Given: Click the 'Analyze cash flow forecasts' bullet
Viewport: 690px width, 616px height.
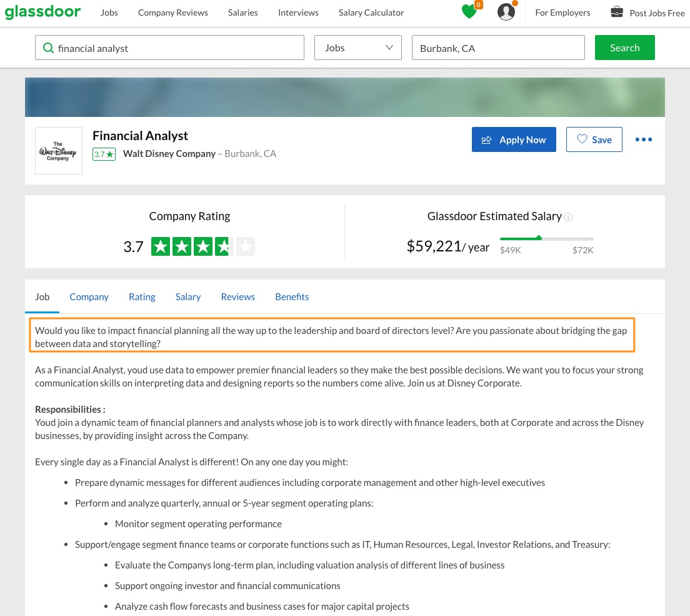Looking at the screenshot, I should [x=262, y=607].
